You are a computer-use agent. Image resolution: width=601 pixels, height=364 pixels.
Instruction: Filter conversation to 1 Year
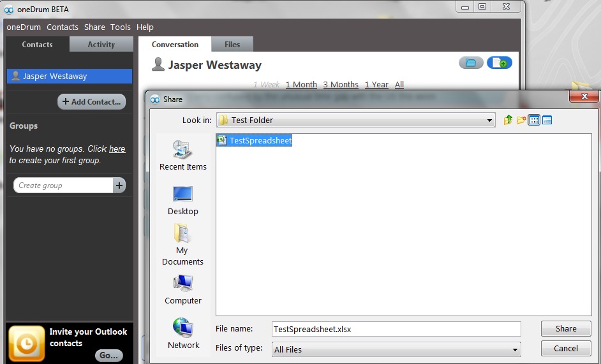pos(376,84)
